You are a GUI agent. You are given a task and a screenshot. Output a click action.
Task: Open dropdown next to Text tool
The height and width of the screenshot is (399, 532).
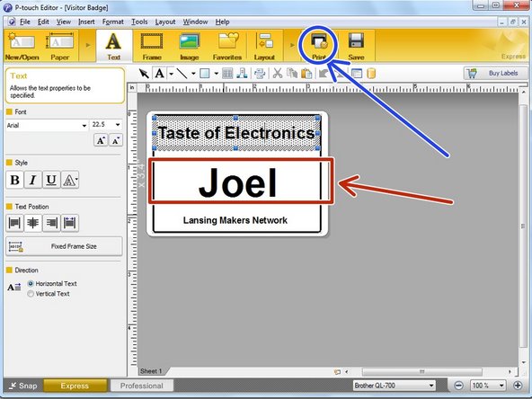pyautogui.click(x=172, y=74)
